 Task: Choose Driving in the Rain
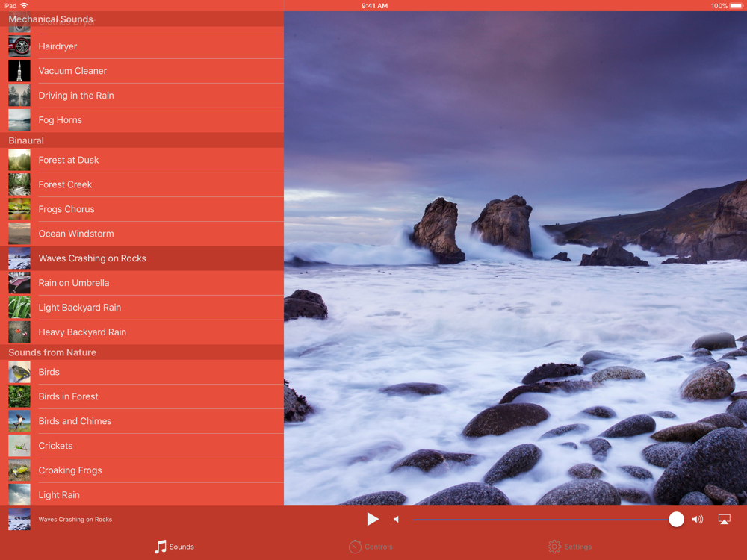(x=76, y=96)
